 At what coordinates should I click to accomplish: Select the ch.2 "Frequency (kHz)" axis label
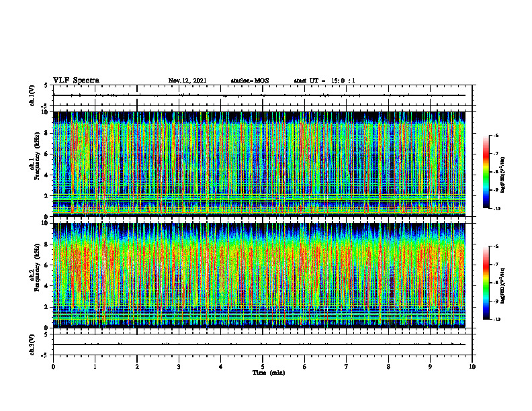[37, 267]
